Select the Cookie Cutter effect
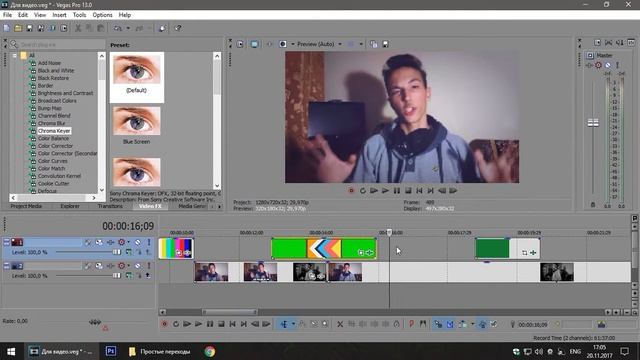The height and width of the screenshot is (360, 640). 53,184
